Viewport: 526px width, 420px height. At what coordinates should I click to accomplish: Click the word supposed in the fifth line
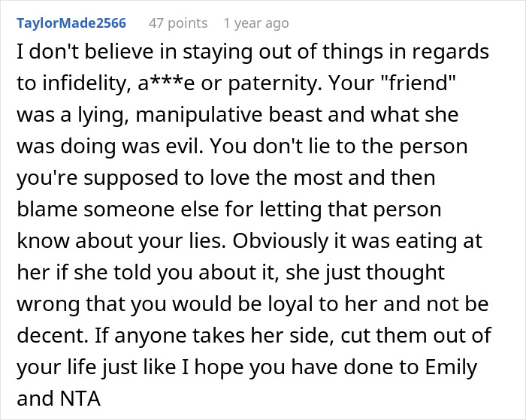click(131, 179)
